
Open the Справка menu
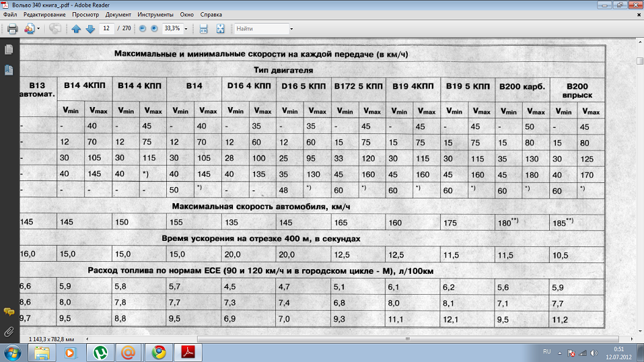point(211,14)
